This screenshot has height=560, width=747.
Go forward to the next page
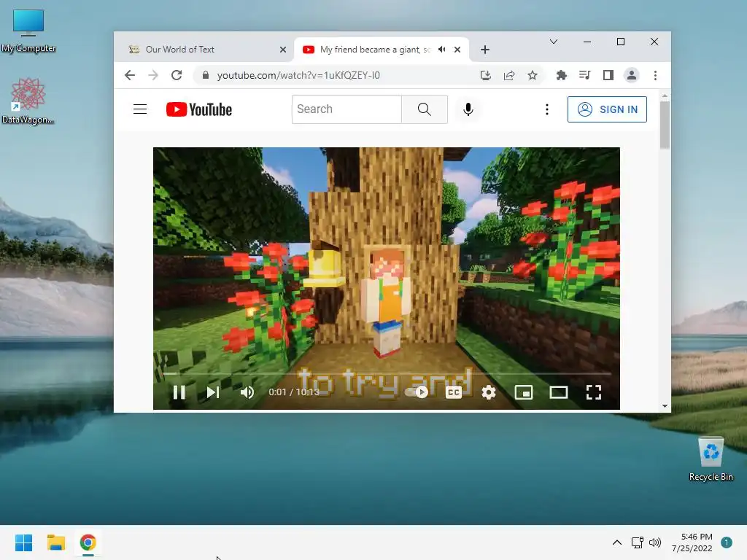click(x=153, y=75)
